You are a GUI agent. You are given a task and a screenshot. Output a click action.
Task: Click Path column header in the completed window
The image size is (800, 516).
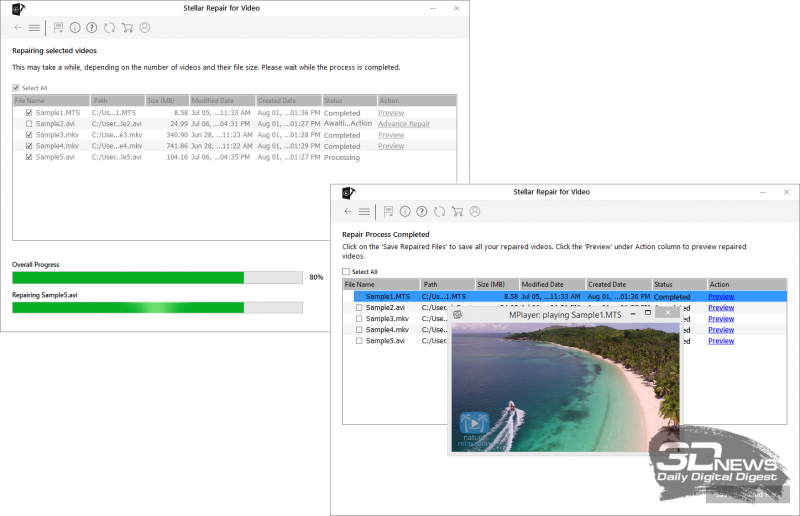447,284
